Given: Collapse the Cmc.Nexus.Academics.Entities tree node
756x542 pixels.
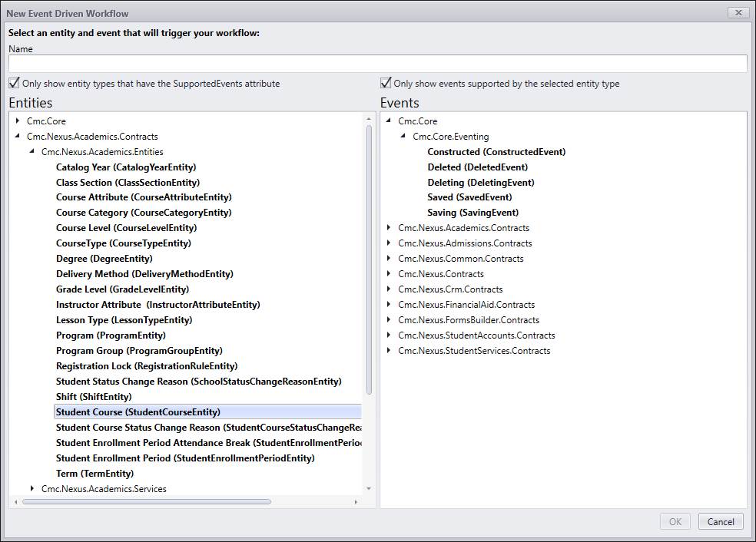Looking at the screenshot, I should pyautogui.click(x=31, y=151).
